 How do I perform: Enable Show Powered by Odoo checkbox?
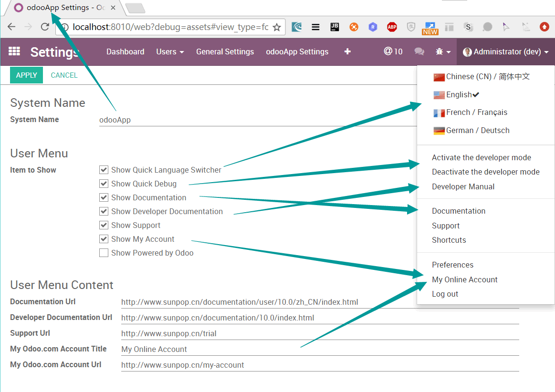tap(104, 253)
